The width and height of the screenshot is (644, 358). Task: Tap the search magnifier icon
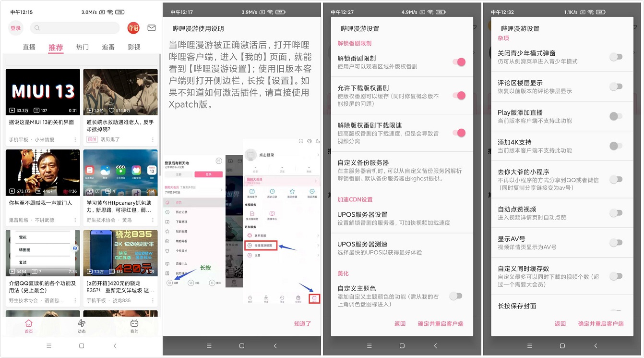click(37, 28)
